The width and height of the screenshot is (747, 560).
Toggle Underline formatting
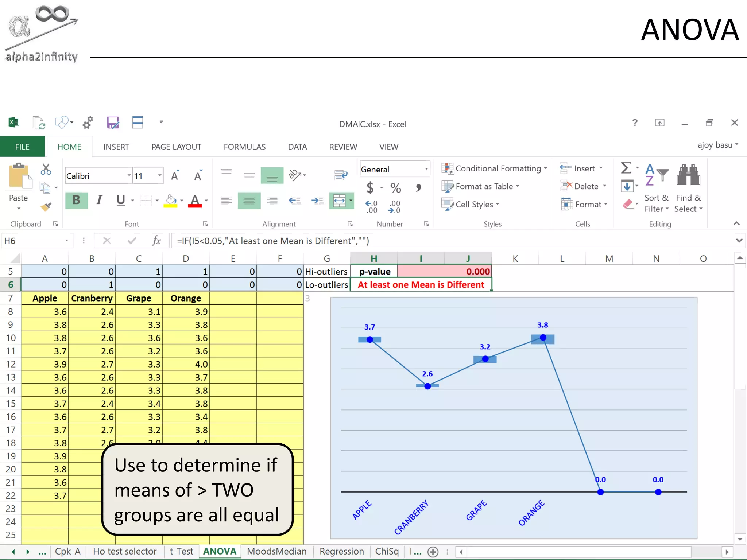tap(120, 200)
